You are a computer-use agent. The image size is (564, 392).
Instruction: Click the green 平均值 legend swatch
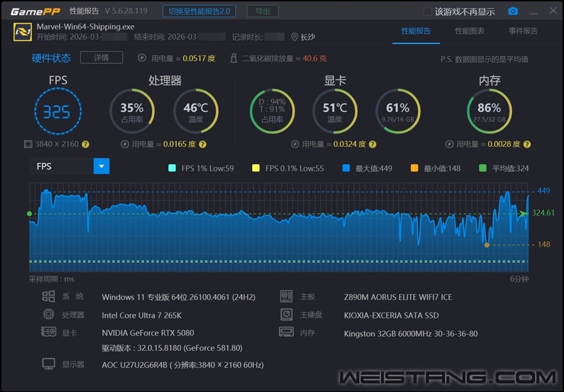click(x=483, y=168)
